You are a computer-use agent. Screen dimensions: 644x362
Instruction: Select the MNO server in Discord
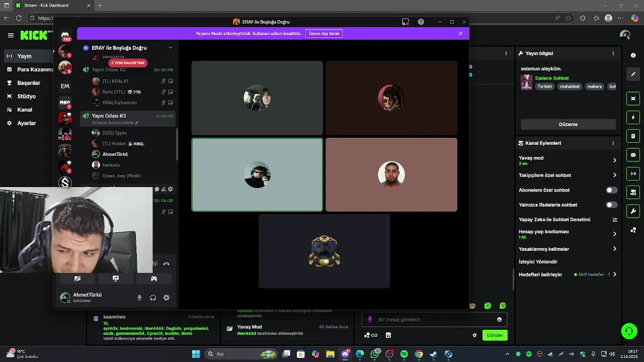coord(65,103)
